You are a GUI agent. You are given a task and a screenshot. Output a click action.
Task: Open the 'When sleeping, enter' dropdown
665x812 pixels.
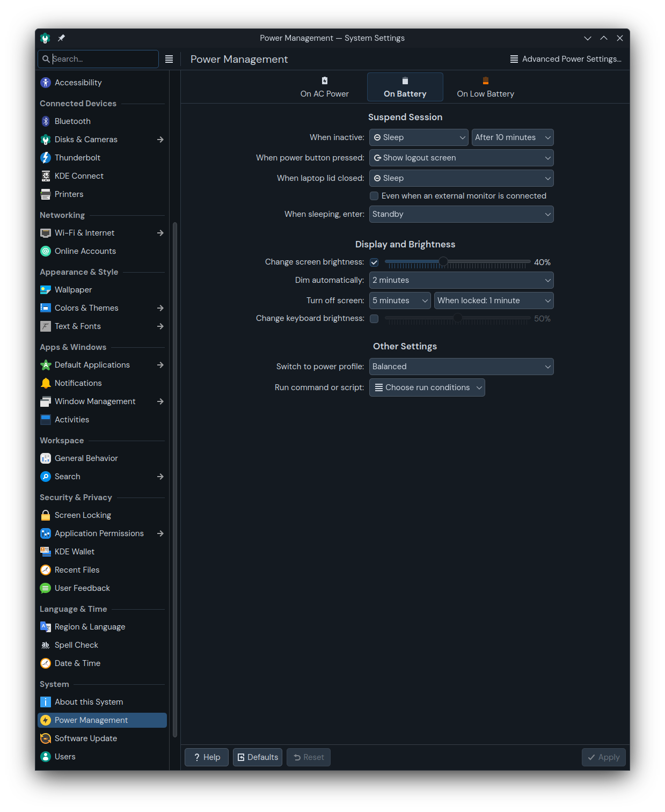[x=461, y=214]
